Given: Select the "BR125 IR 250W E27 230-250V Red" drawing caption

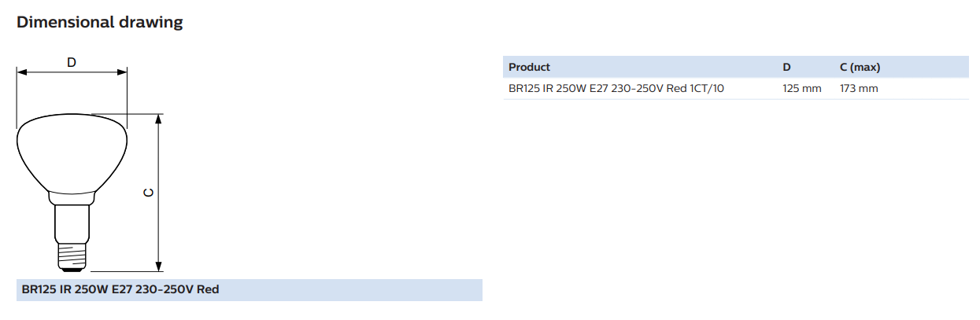Looking at the screenshot, I should [120, 290].
